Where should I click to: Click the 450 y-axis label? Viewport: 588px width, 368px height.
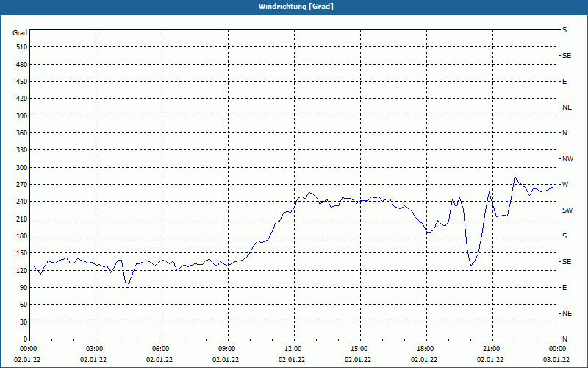pyautogui.click(x=22, y=82)
